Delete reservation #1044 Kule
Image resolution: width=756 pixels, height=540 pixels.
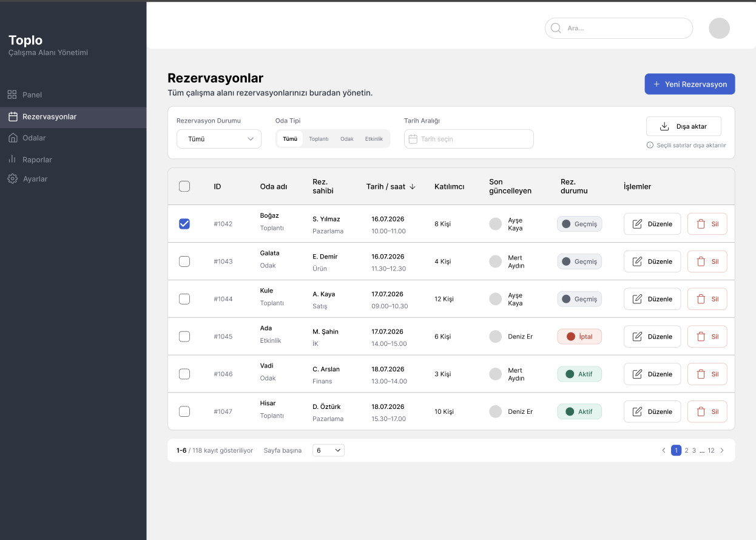[707, 299]
